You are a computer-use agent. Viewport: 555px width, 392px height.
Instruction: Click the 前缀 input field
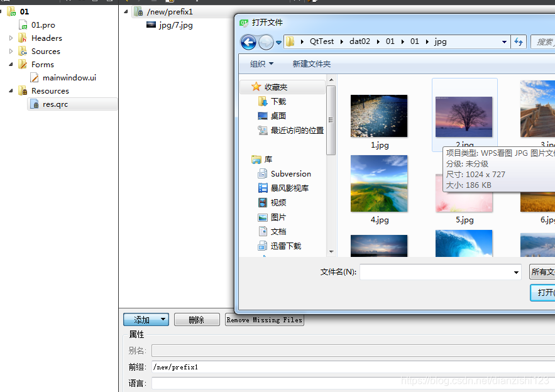pyautogui.click(x=353, y=367)
